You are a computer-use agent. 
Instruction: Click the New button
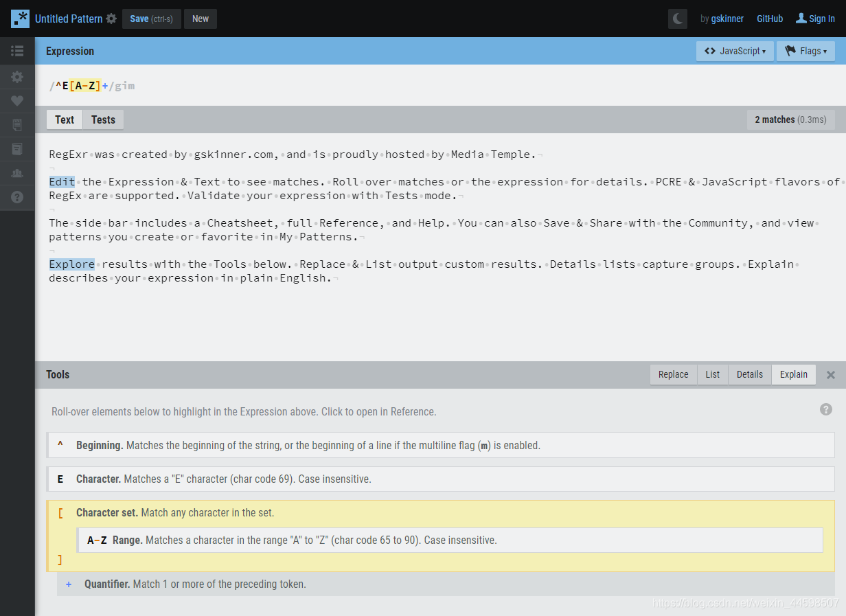point(201,19)
